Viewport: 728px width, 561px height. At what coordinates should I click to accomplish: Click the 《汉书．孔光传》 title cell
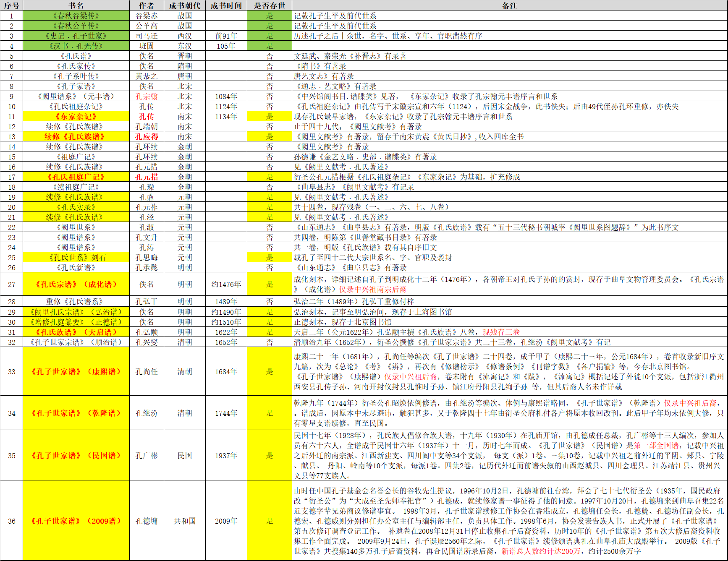coord(76,46)
